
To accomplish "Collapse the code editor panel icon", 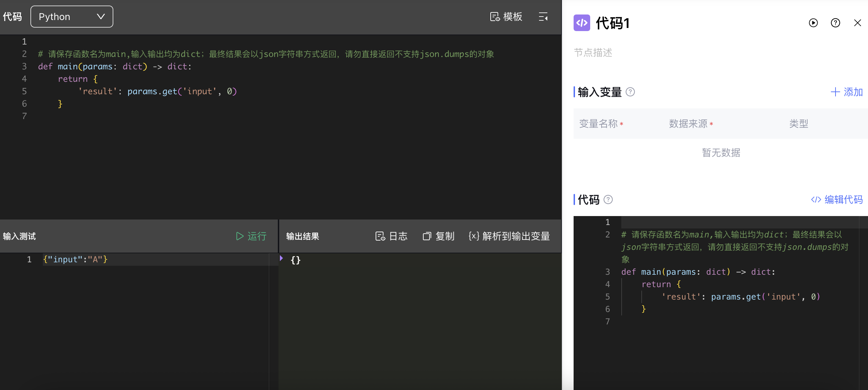I will pyautogui.click(x=543, y=17).
